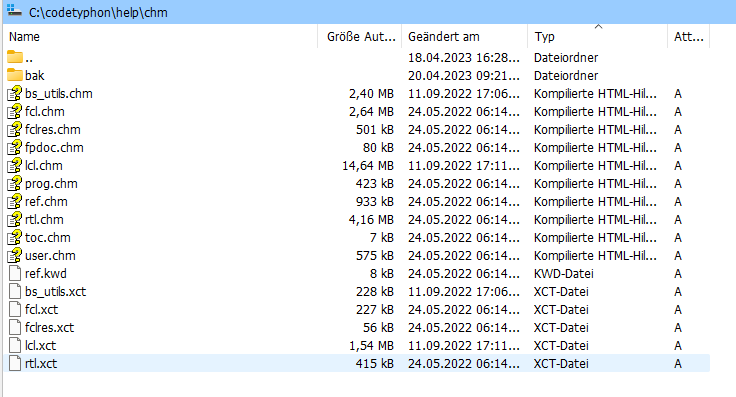Select the file name fpdoc.chm
Viewport: 736px width, 397px height.
pyautogui.click(x=54, y=147)
